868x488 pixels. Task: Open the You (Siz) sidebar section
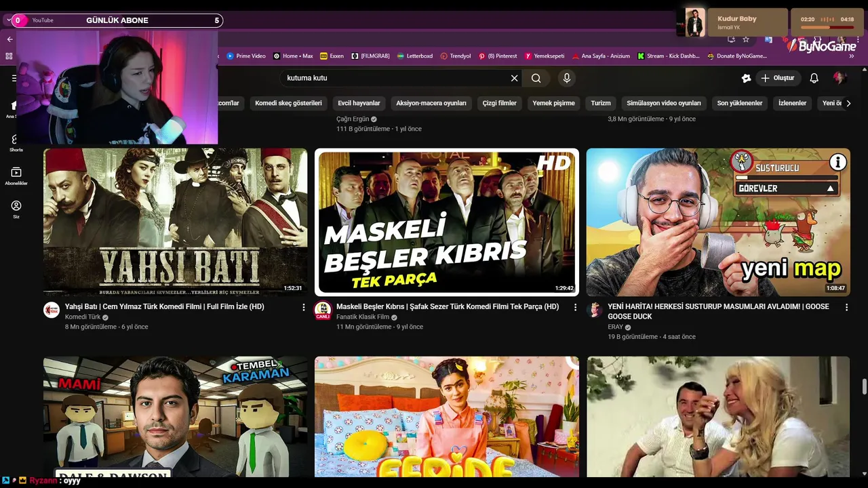pos(16,209)
